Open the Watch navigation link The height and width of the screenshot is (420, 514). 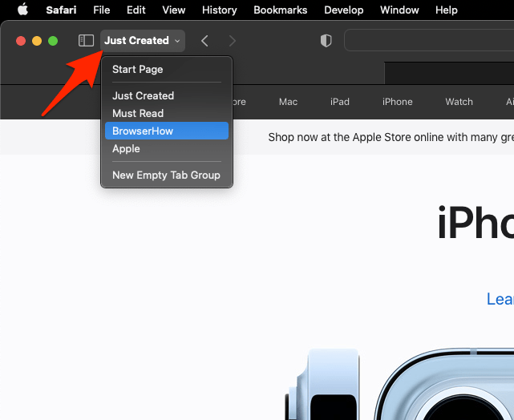pyautogui.click(x=459, y=102)
